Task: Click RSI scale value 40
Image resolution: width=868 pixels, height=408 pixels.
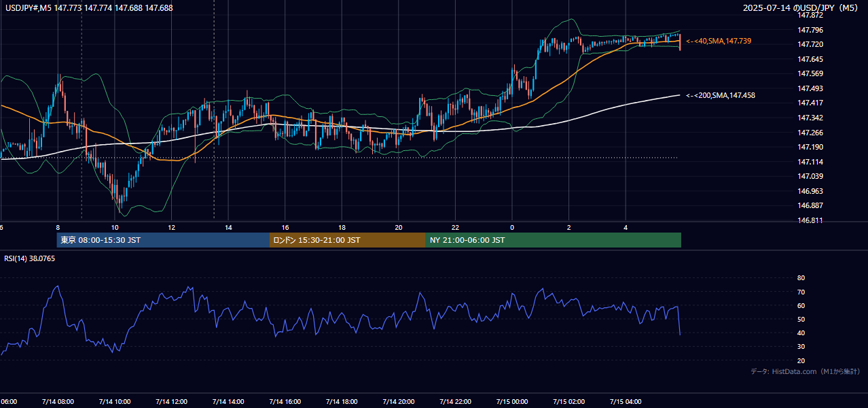Action: (x=801, y=333)
